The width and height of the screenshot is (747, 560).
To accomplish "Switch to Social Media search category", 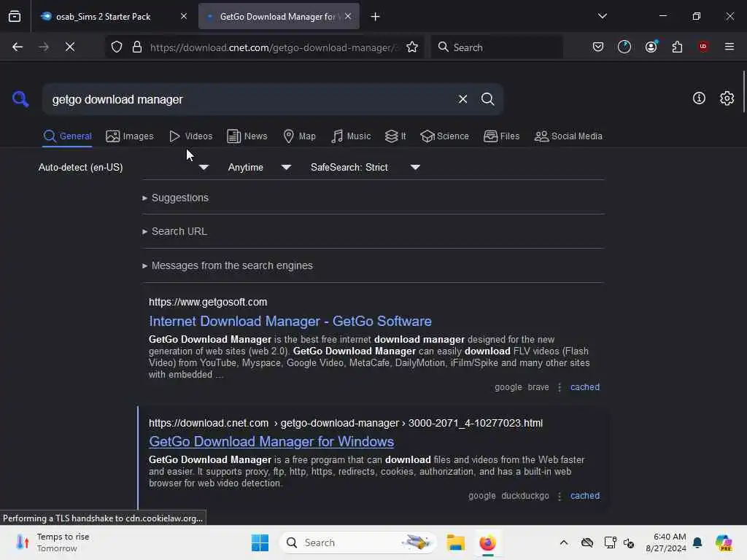I will [x=568, y=136].
